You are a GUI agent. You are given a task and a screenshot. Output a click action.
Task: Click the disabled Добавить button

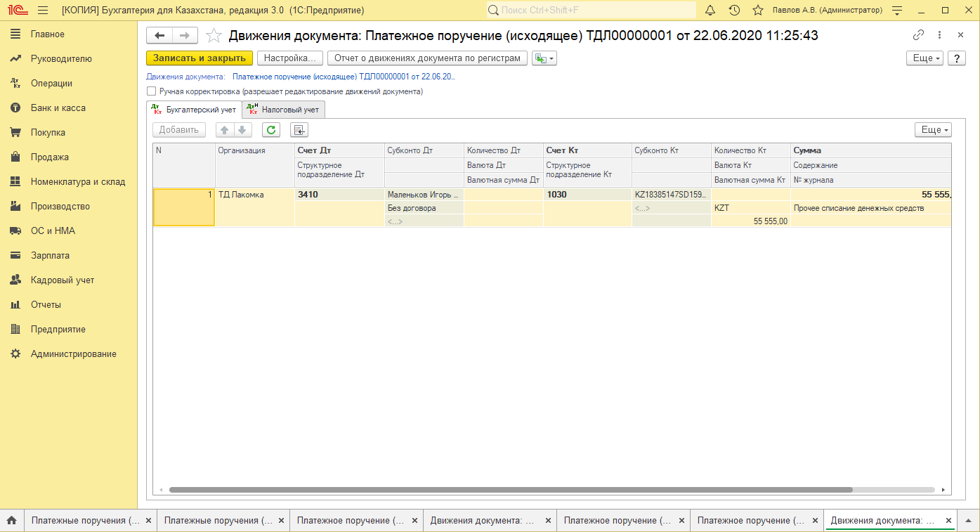click(x=179, y=130)
